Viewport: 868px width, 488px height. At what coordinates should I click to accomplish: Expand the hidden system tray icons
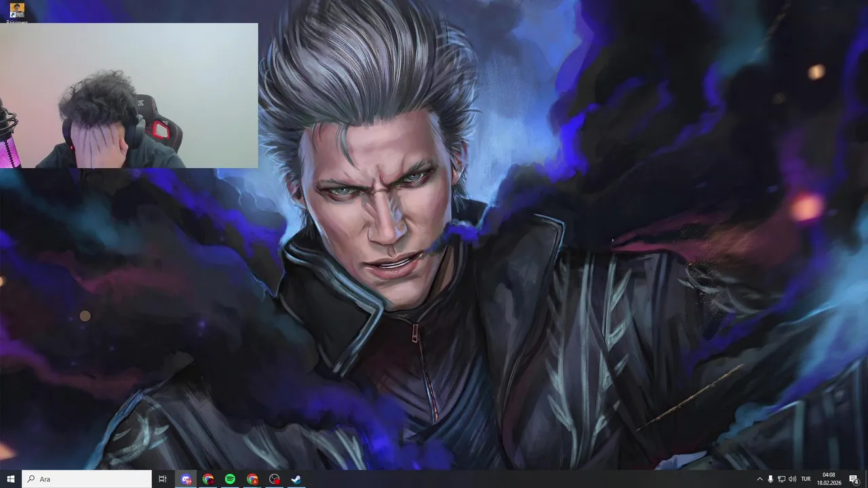point(759,479)
